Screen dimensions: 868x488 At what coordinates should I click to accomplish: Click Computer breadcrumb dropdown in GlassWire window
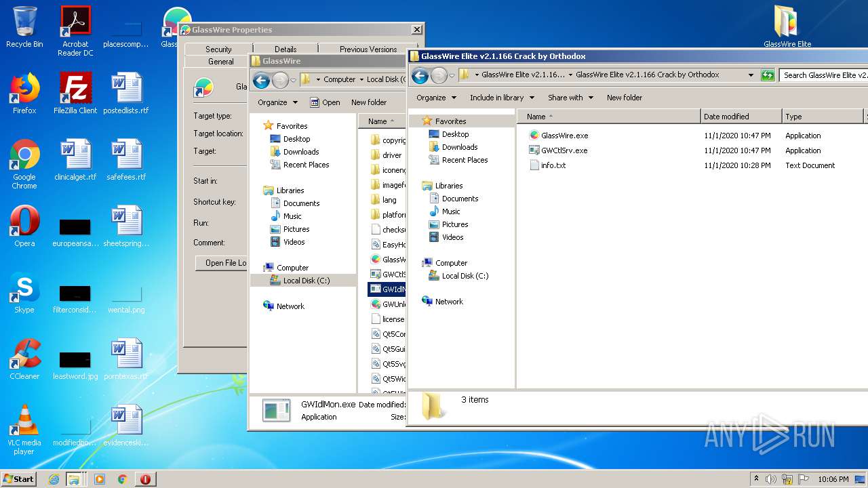[361, 80]
